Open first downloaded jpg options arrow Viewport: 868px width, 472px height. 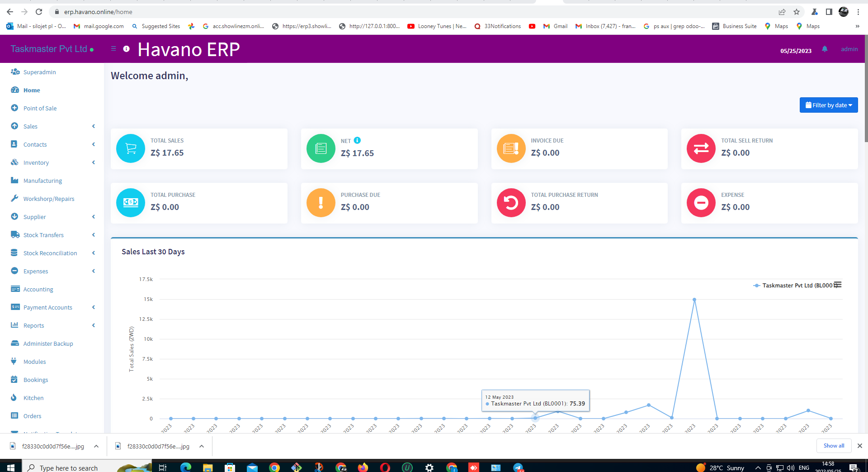pyautogui.click(x=96, y=446)
